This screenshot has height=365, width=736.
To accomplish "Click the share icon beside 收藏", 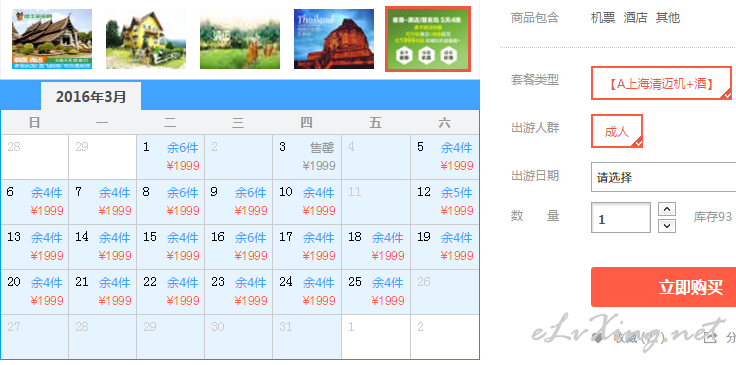I will [x=709, y=337].
